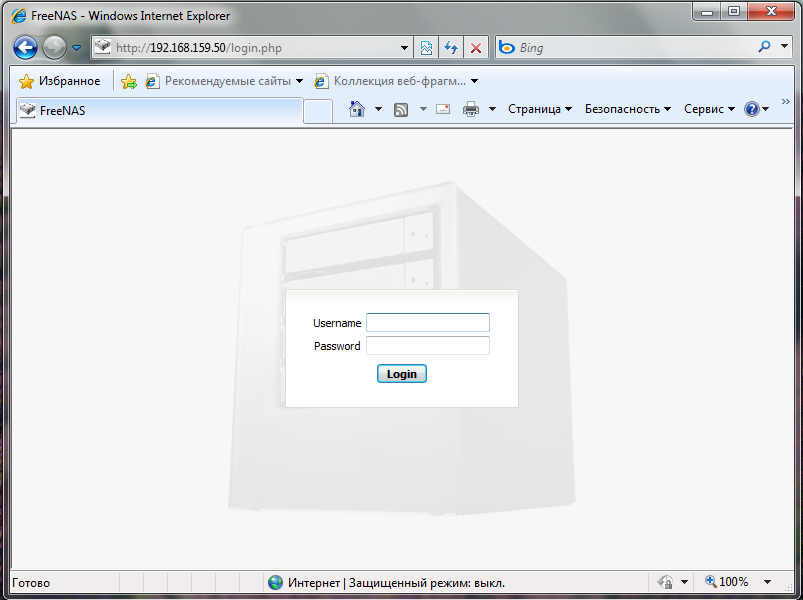The image size is (803, 600).
Task: Click the Print icon
Action: [x=471, y=109]
